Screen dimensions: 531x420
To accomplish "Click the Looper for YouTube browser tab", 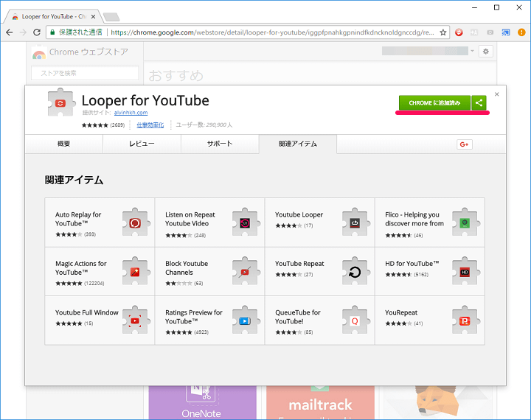I will click(x=54, y=17).
